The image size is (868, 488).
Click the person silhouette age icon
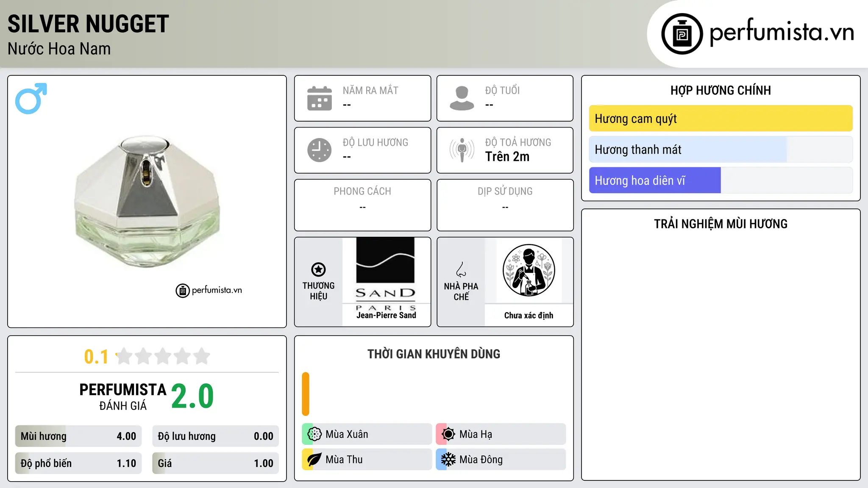[x=462, y=98]
